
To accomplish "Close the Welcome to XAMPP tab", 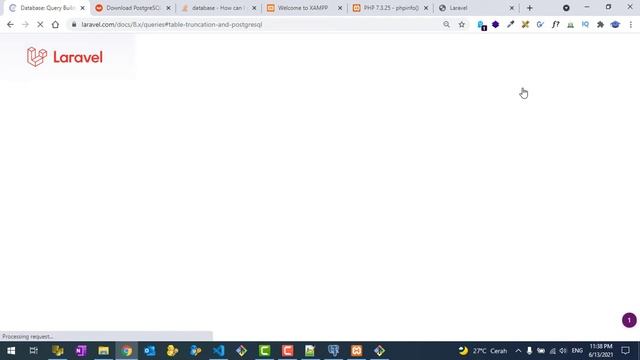I will point(340,8).
